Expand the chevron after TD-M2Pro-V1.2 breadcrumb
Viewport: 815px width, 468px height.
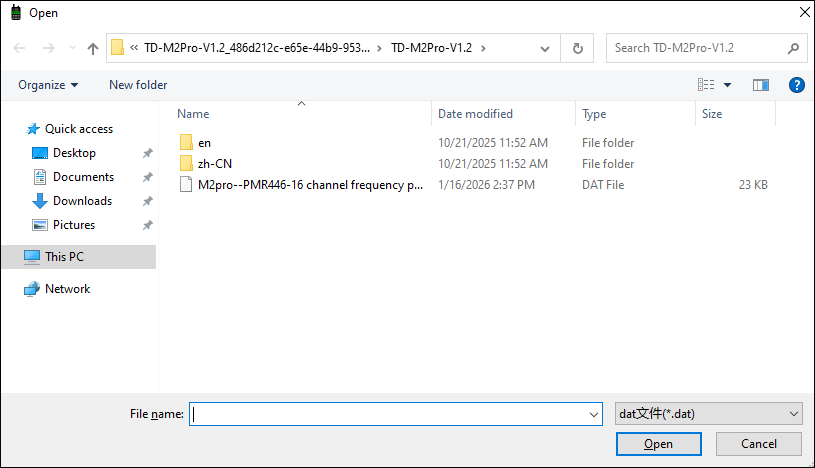pos(483,48)
